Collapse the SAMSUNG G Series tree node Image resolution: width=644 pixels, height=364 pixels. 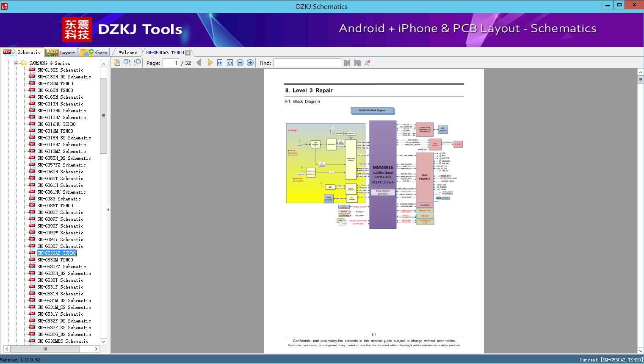(x=17, y=63)
